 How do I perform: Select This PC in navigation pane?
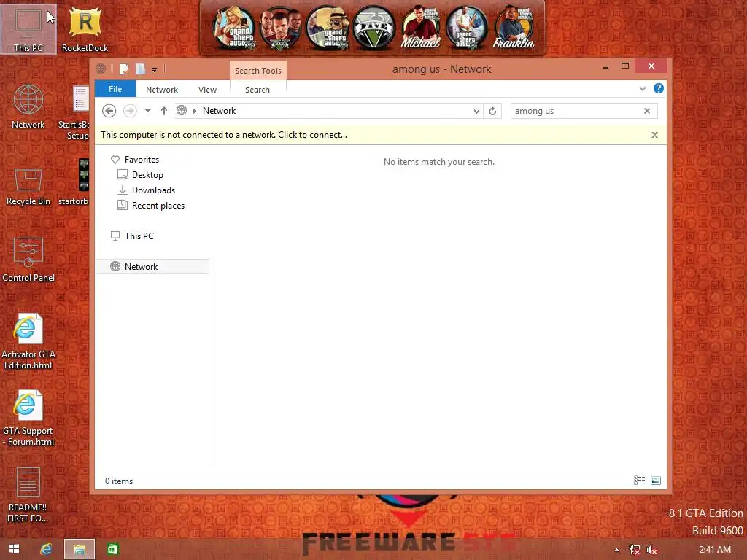coord(132,236)
